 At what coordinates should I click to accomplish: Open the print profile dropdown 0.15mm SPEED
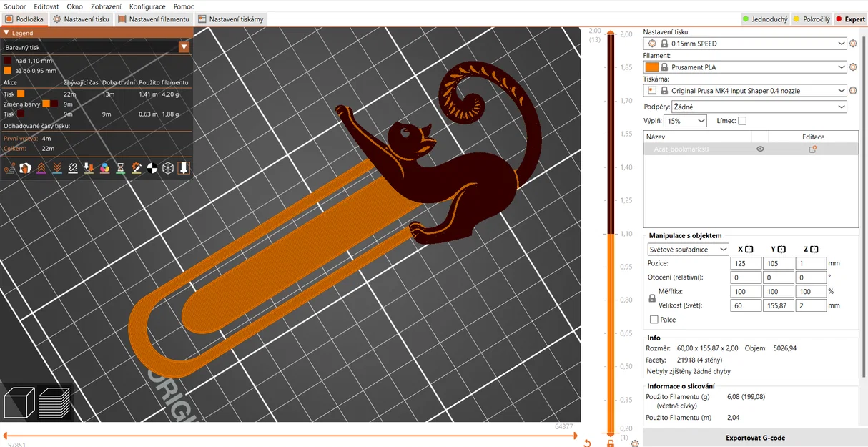(x=745, y=44)
